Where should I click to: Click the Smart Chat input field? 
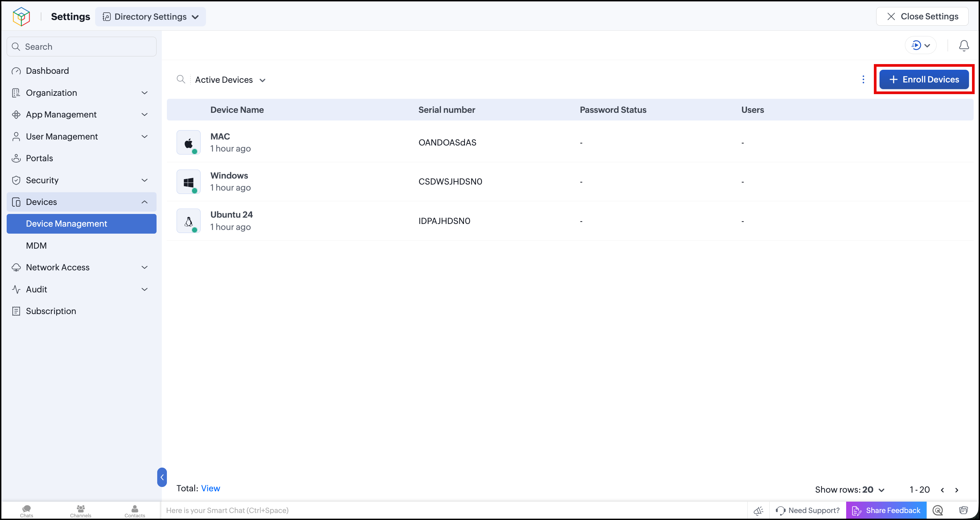point(454,511)
